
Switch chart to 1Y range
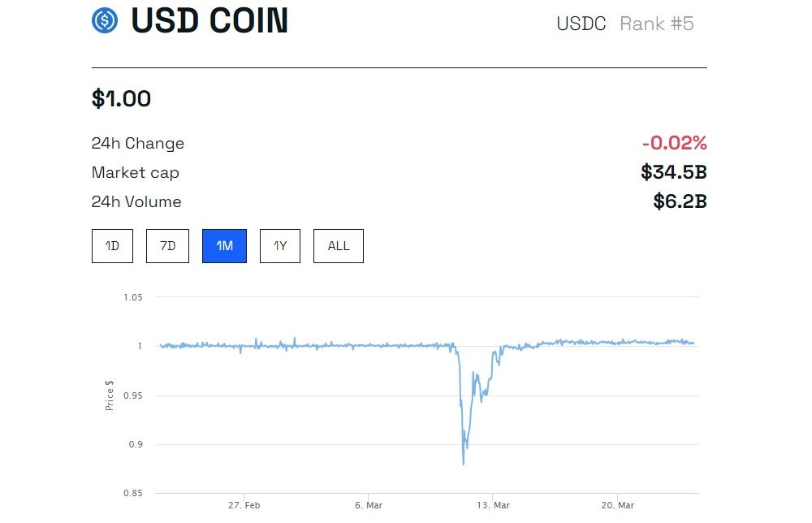pos(279,246)
